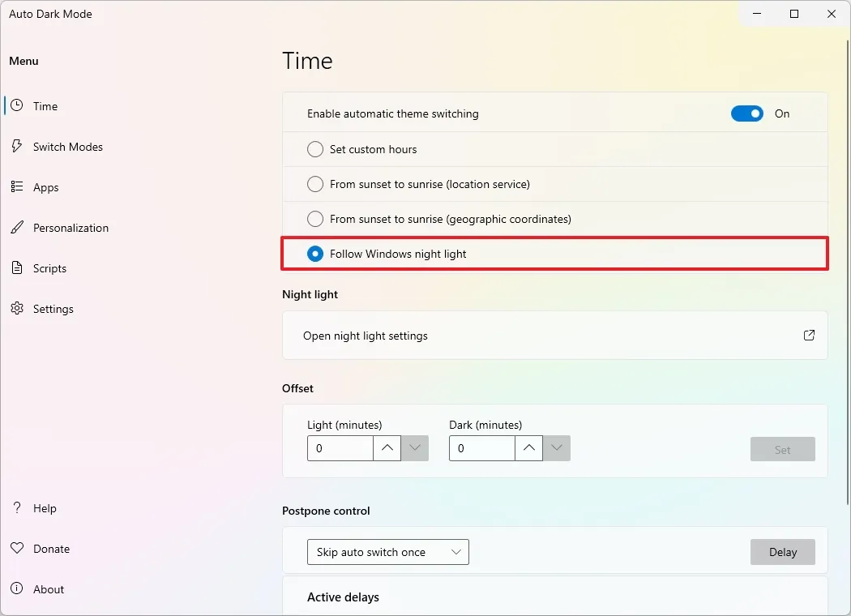Click the clock icon beside Time
851x616 pixels.
tap(16, 105)
